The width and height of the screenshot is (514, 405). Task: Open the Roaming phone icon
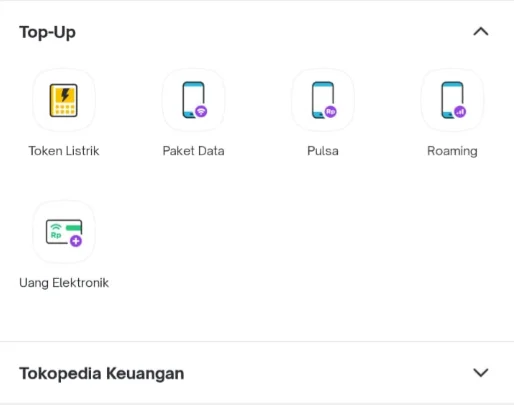(453, 100)
